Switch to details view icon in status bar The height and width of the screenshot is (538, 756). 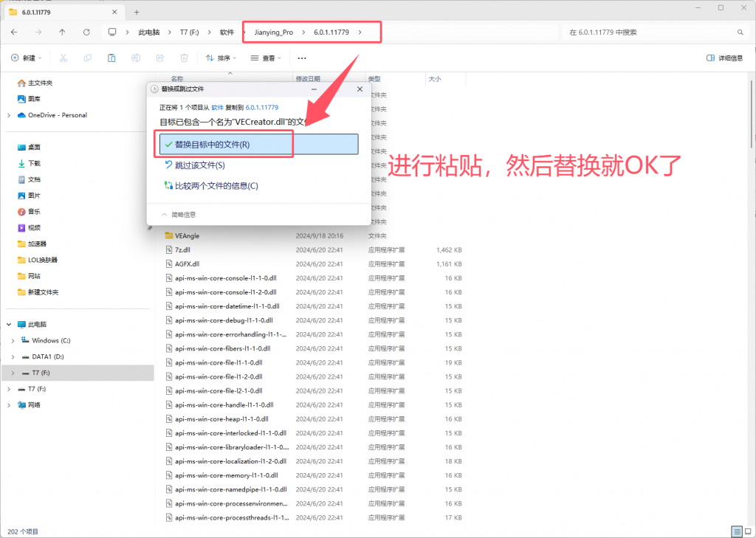(736, 531)
